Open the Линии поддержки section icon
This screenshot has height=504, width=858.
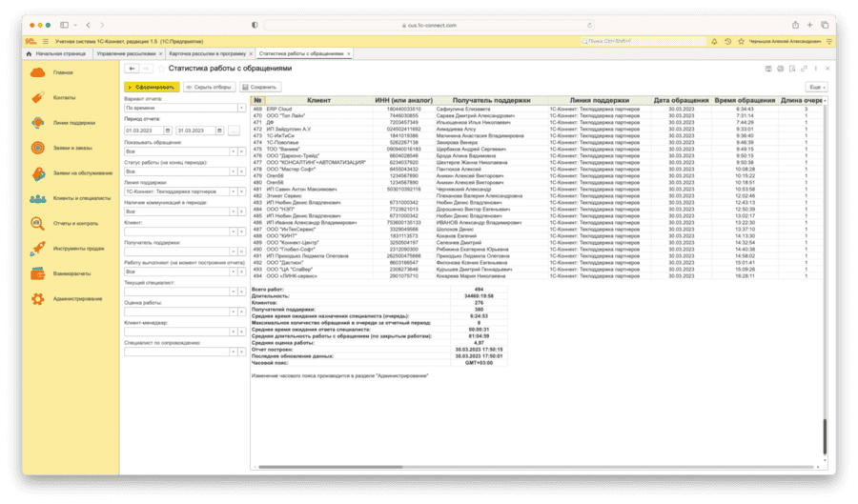38,123
